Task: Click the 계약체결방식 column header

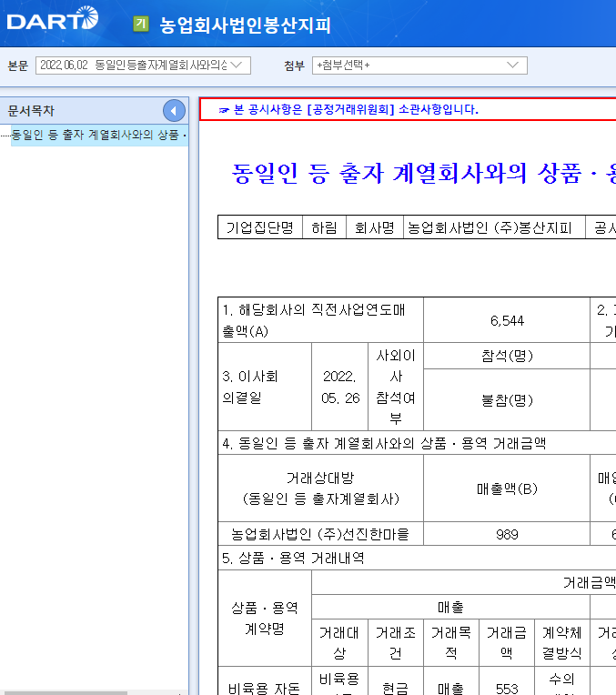Action: (562, 643)
